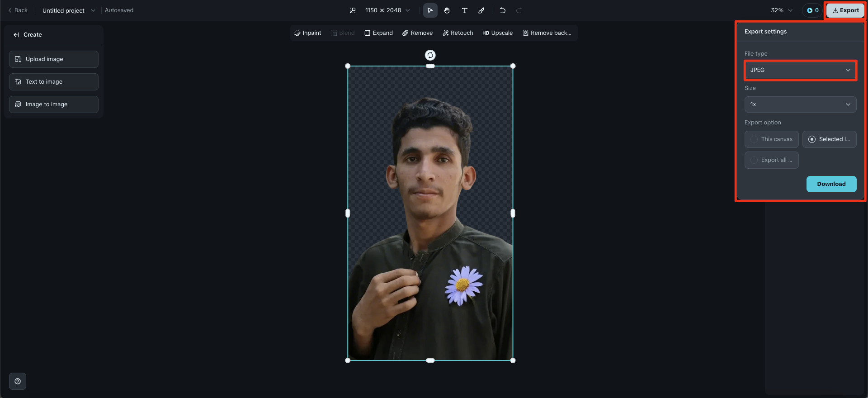Open the Untitled project name dropdown

coord(69,10)
